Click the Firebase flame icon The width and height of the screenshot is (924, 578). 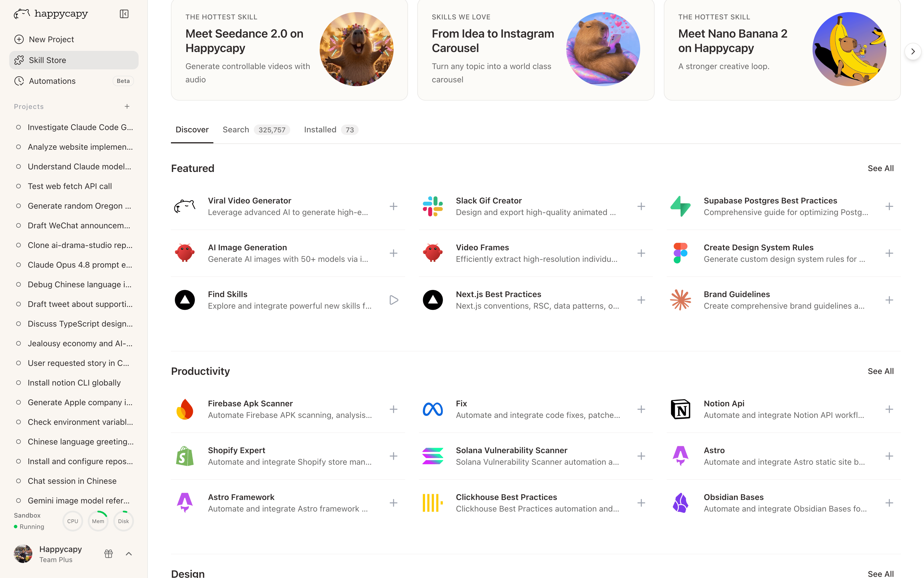tap(185, 409)
